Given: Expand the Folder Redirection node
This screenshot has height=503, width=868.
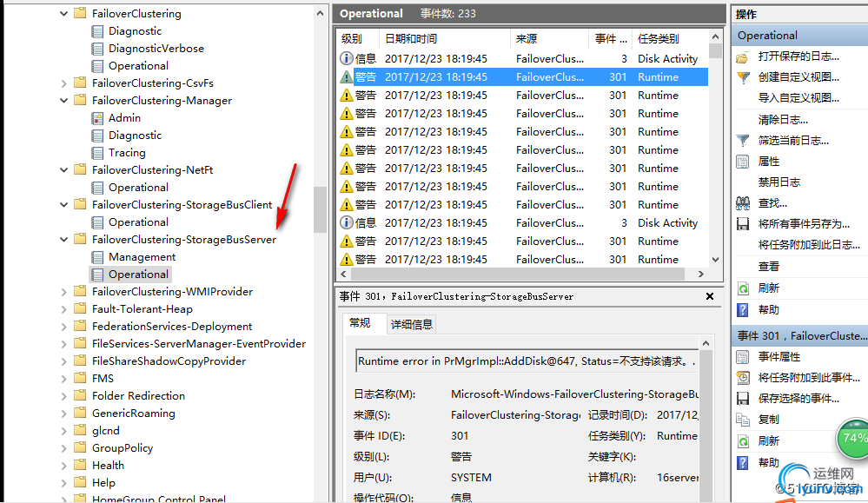Looking at the screenshot, I should point(63,395).
